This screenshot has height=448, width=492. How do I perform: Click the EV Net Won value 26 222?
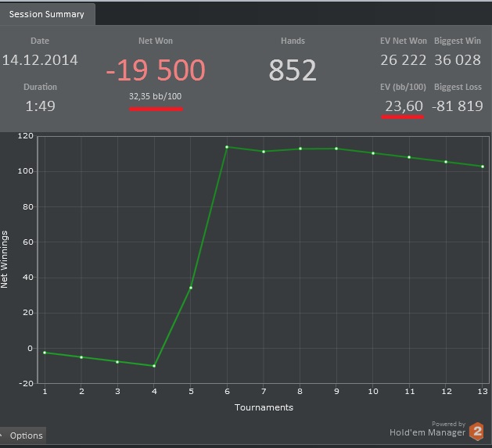pos(403,60)
